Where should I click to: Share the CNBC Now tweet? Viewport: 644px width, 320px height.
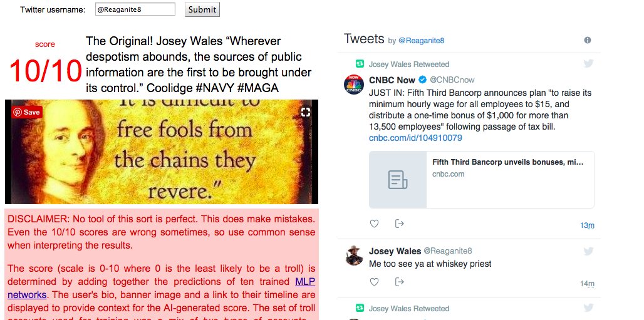pos(399,224)
